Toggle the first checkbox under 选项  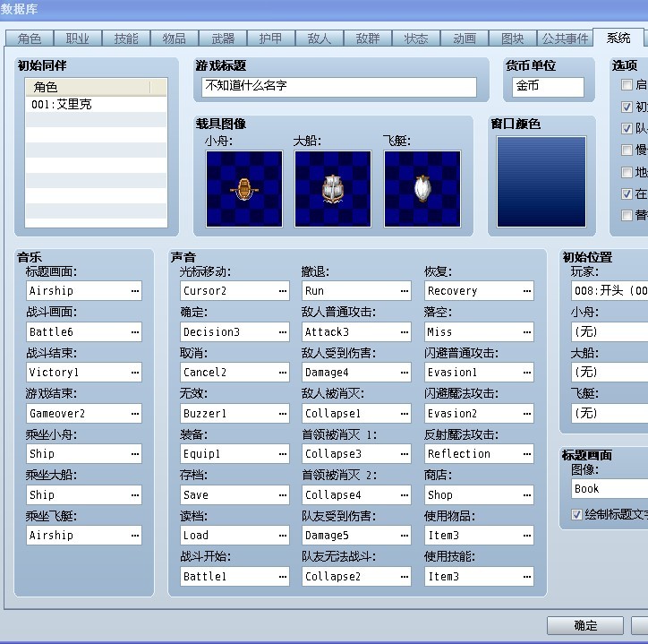(x=627, y=85)
